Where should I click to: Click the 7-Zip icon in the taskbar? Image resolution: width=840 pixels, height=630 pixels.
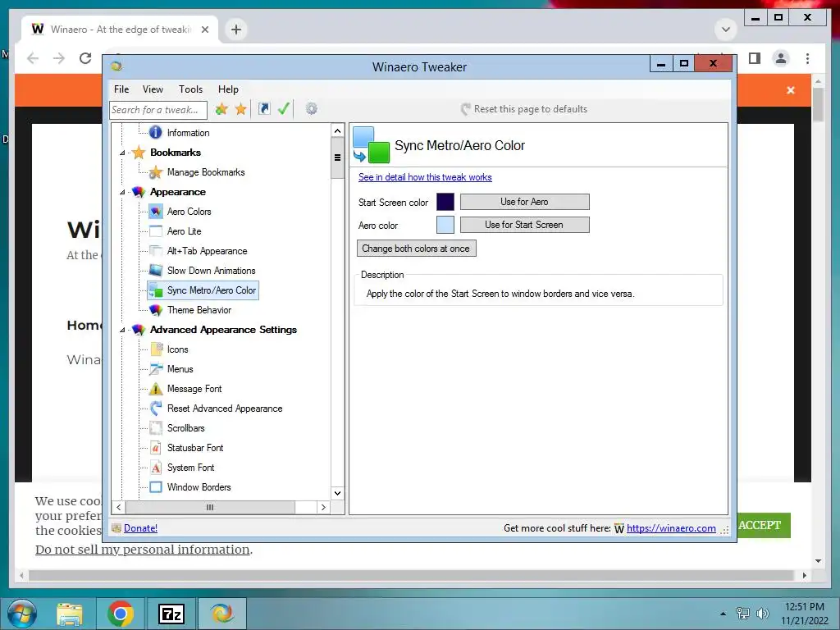tap(171, 614)
